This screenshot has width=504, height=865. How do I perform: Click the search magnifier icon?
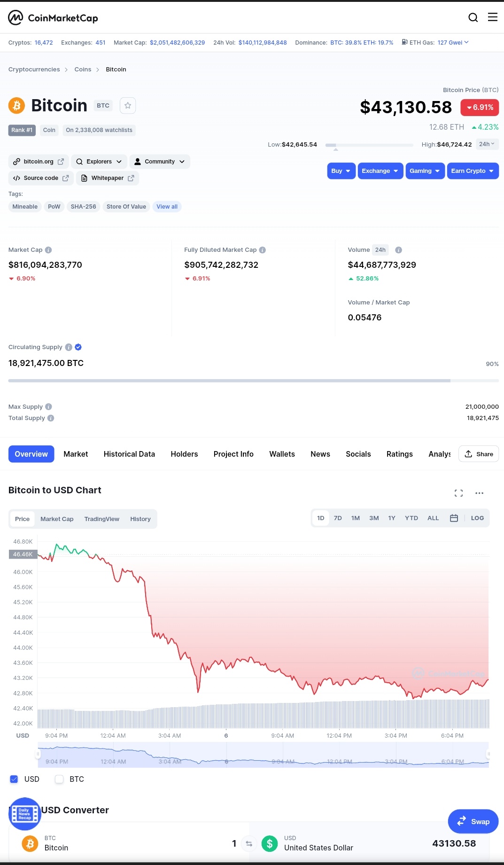473,17
